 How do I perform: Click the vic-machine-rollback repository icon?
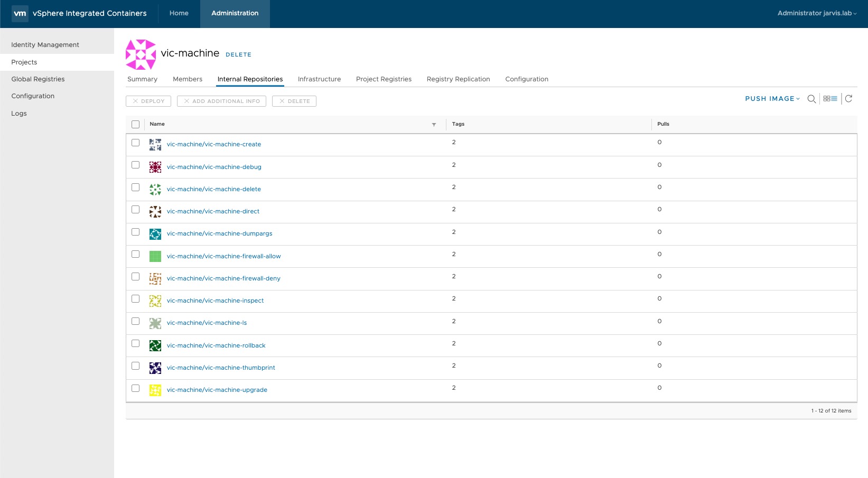pyautogui.click(x=155, y=345)
